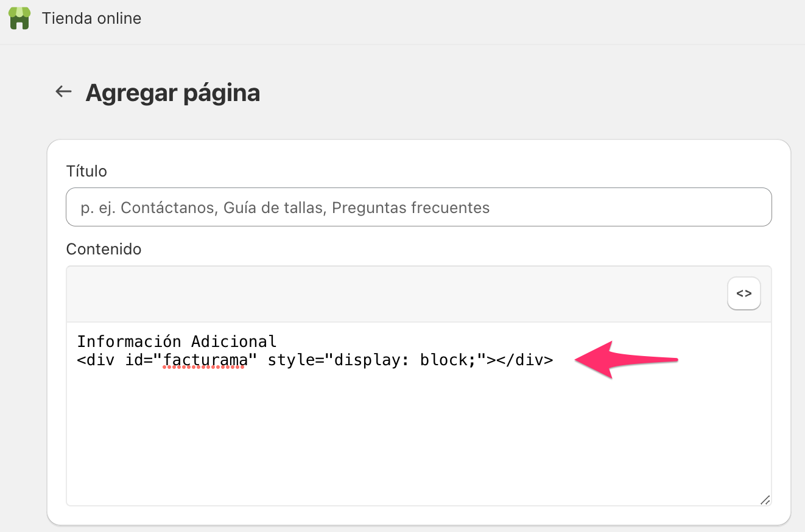Click the "Título" label
This screenshot has width=805, height=532.
tap(86, 171)
